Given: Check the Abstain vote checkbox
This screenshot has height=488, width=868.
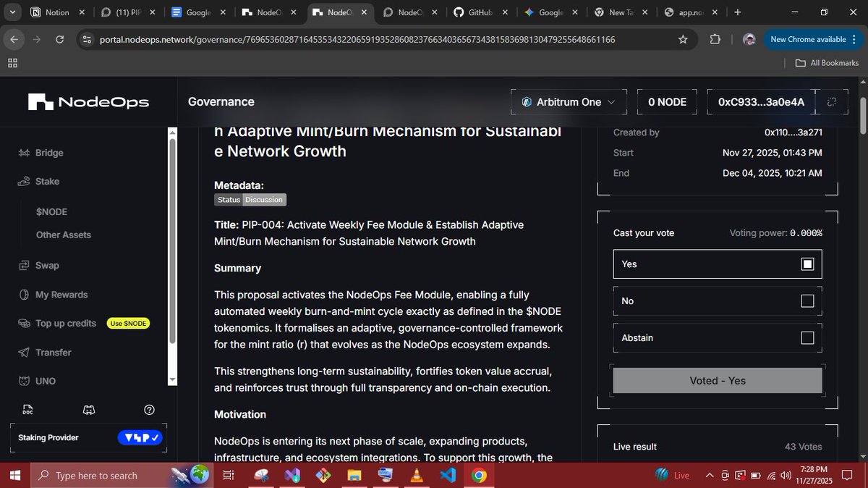Looking at the screenshot, I should tap(807, 338).
